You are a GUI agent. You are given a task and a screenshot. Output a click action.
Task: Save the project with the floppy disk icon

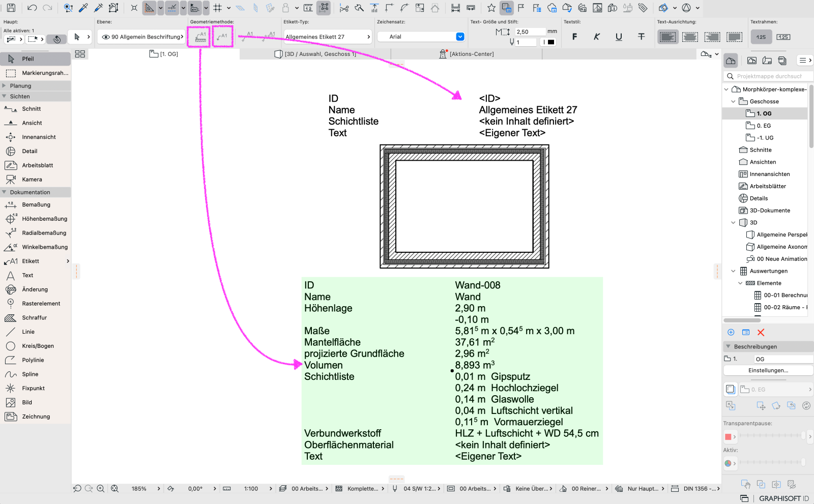tap(11, 8)
